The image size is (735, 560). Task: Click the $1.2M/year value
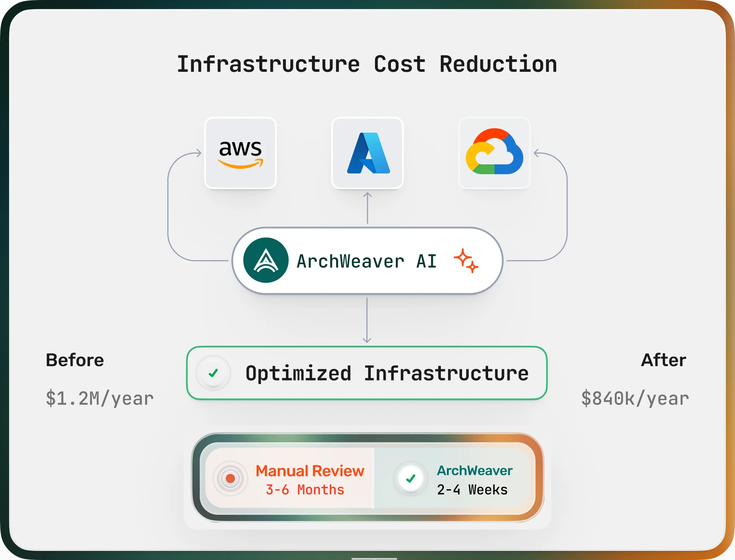point(100,399)
